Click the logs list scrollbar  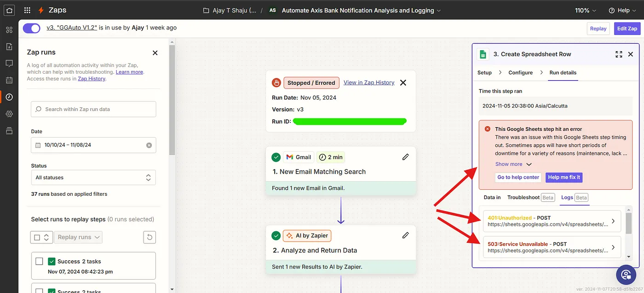pos(629,223)
